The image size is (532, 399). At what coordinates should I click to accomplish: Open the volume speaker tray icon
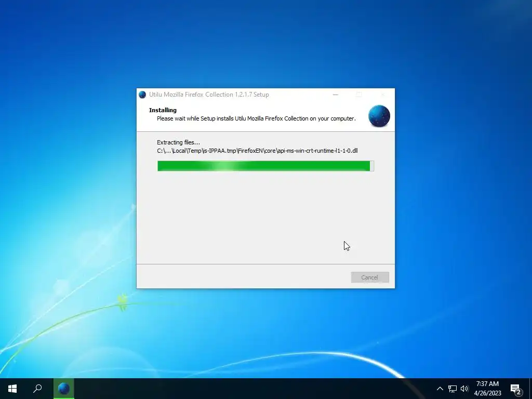[x=464, y=389]
